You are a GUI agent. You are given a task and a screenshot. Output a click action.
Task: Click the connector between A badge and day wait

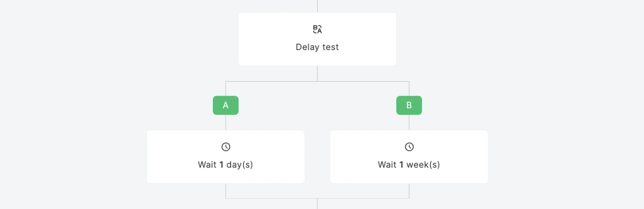click(x=226, y=122)
